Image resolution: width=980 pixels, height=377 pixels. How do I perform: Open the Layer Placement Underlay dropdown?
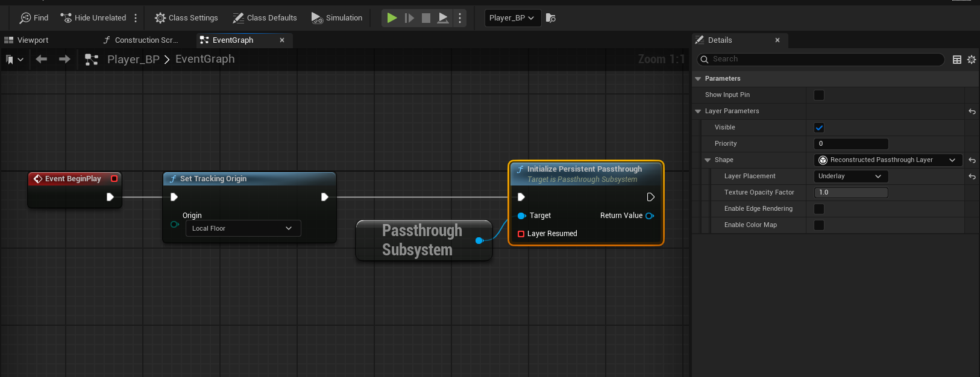tap(850, 176)
